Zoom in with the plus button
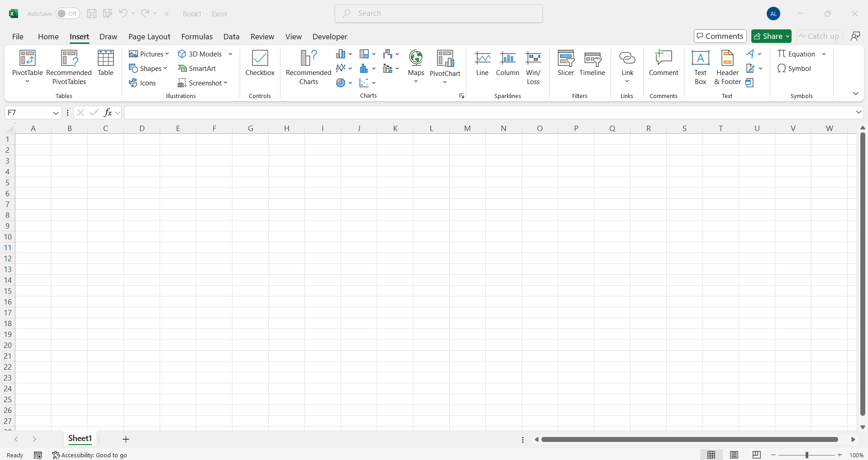The height and width of the screenshot is (460, 868). [x=840, y=455]
